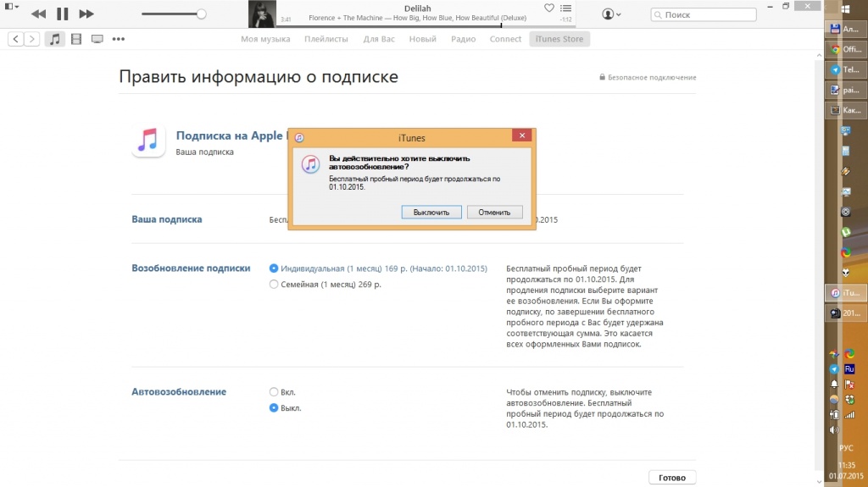Open the uTorrent taskbar icon
Image resolution: width=868 pixels, height=487 pixels.
(x=846, y=232)
